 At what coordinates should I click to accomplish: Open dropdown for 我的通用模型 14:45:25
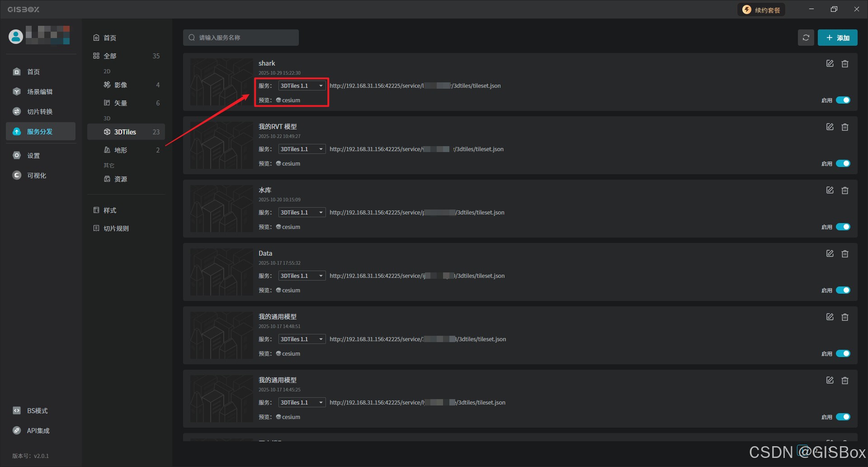point(302,402)
